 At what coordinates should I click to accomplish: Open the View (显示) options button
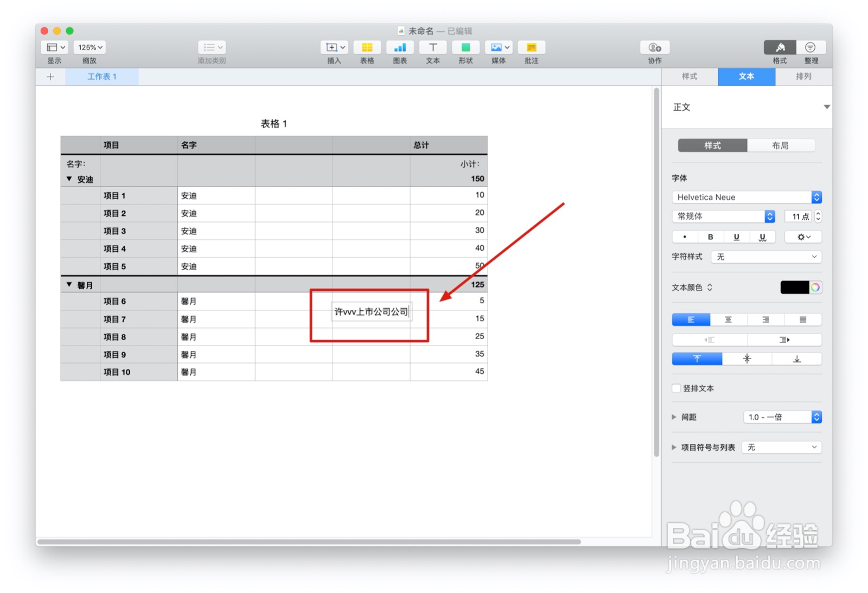pyautogui.click(x=54, y=47)
